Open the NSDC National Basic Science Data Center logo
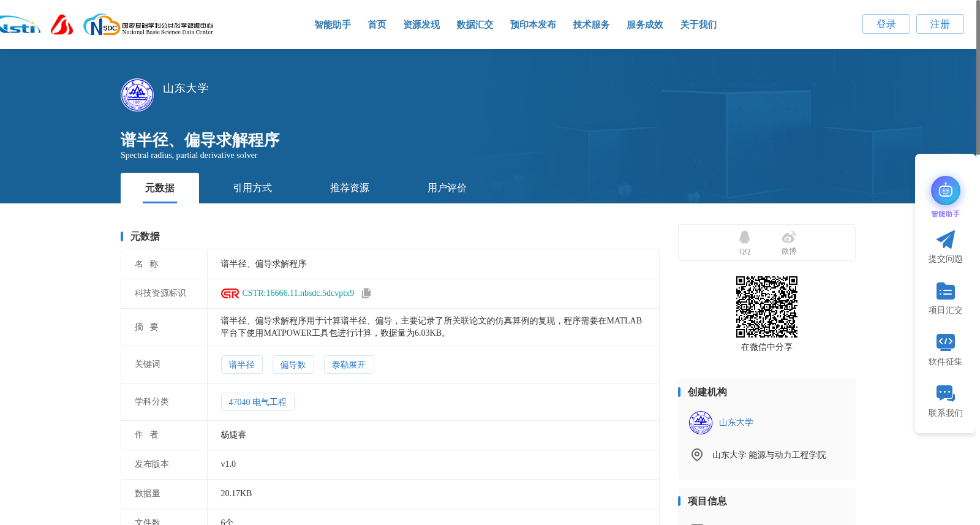 [148, 25]
